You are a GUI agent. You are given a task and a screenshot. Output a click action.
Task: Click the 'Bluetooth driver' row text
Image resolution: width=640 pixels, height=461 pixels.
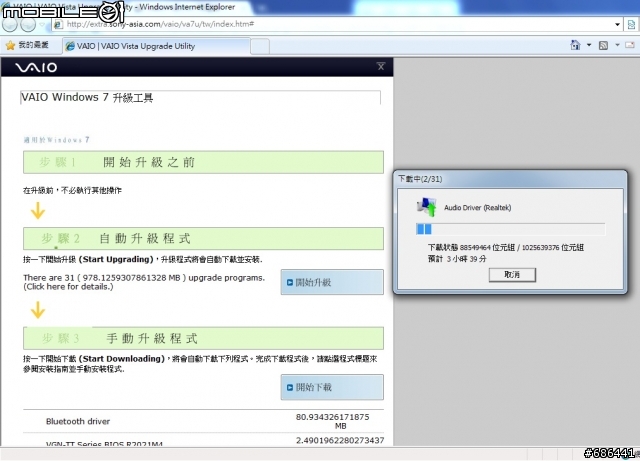click(78, 421)
